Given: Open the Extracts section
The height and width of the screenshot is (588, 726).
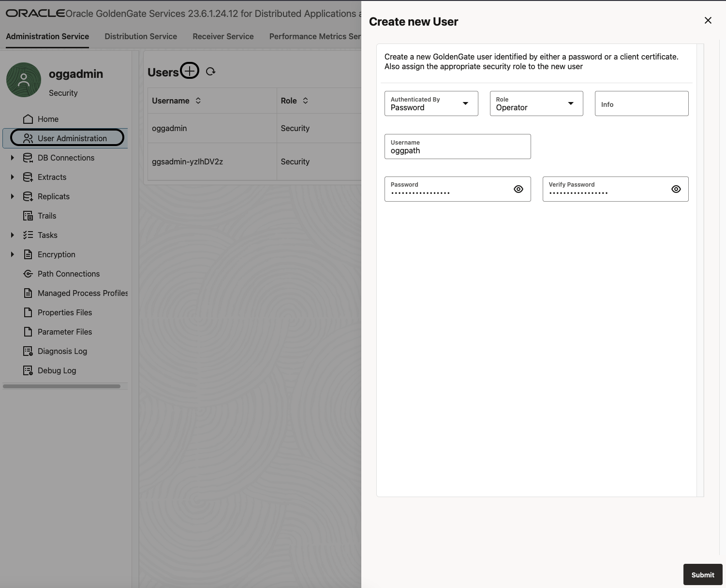Looking at the screenshot, I should pos(52,177).
